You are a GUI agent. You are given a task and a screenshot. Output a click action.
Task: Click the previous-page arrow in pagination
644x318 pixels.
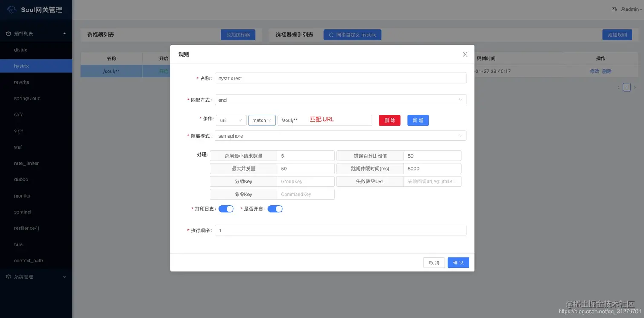[618, 87]
